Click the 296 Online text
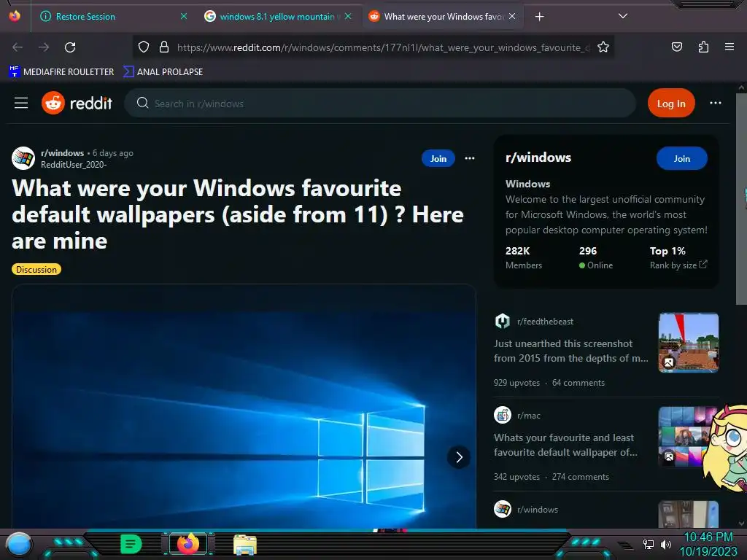This screenshot has width=747, height=560. 595,257
